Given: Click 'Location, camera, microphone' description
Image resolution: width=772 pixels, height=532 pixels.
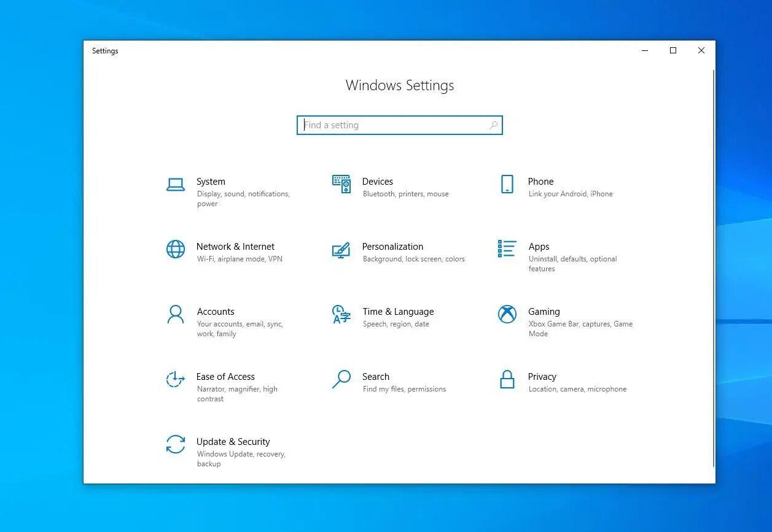Looking at the screenshot, I should 577,389.
